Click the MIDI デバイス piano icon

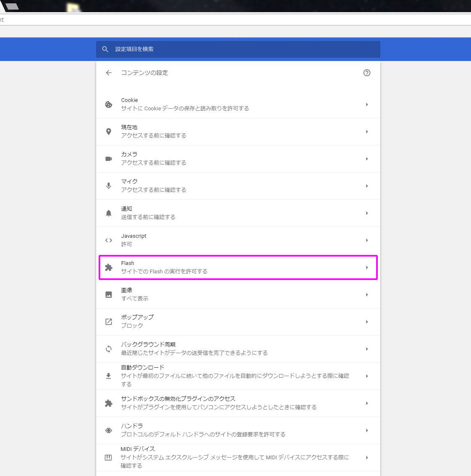click(108, 458)
